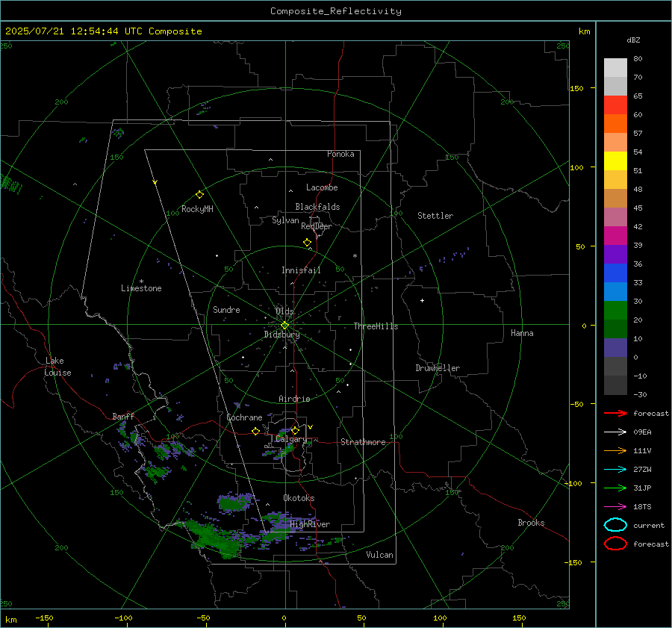The image size is (672, 628).
Task: Click the Didsbury label on map
Action: point(281,335)
